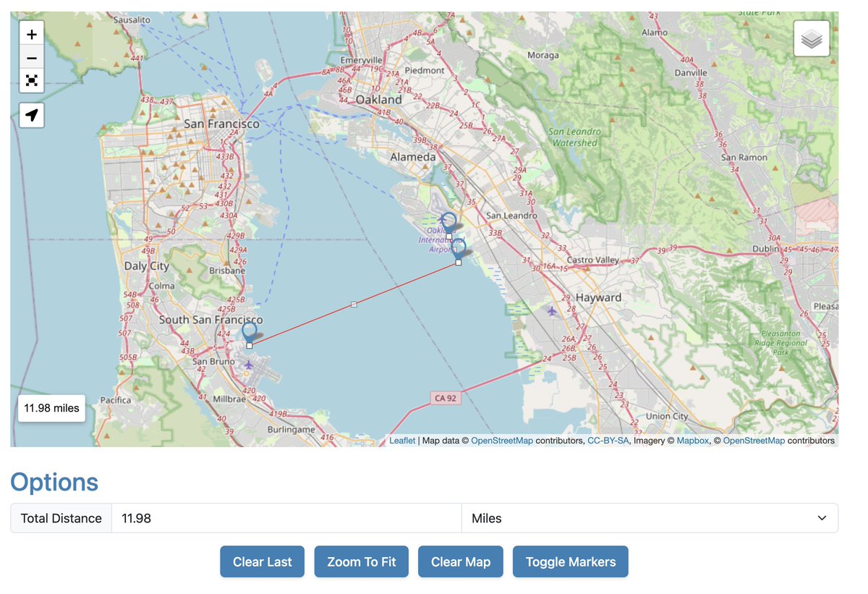Click the Alameda map label

tap(413, 157)
